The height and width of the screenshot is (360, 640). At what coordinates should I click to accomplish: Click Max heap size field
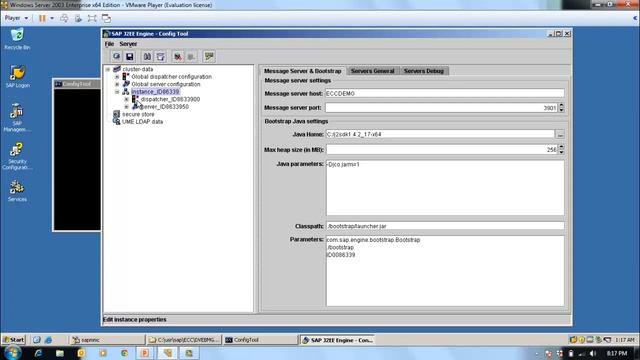[x=442, y=150]
